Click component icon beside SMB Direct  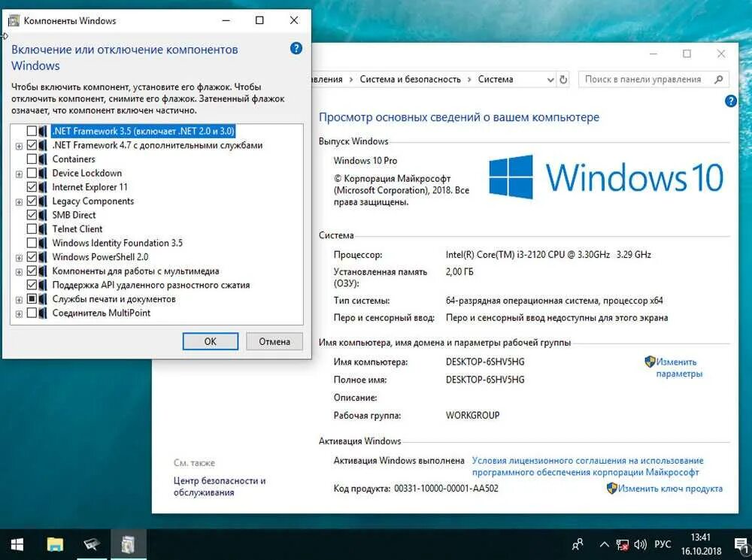(x=43, y=215)
